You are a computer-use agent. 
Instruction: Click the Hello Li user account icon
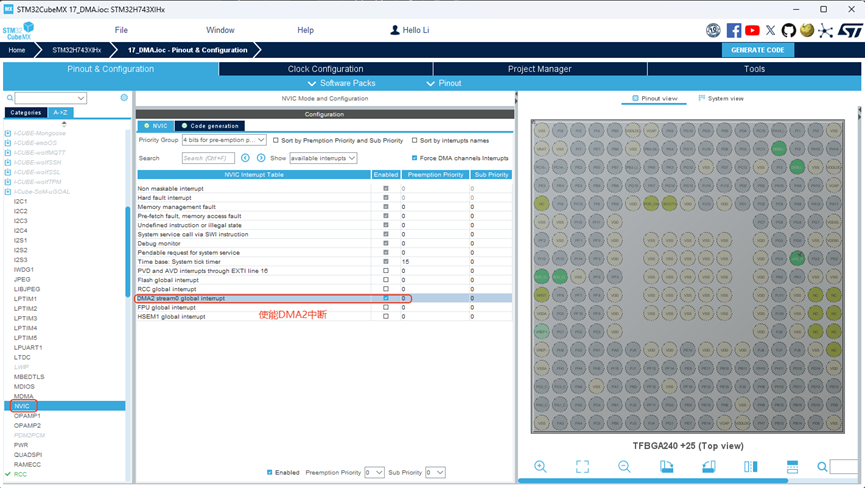(x=394, y=30)
